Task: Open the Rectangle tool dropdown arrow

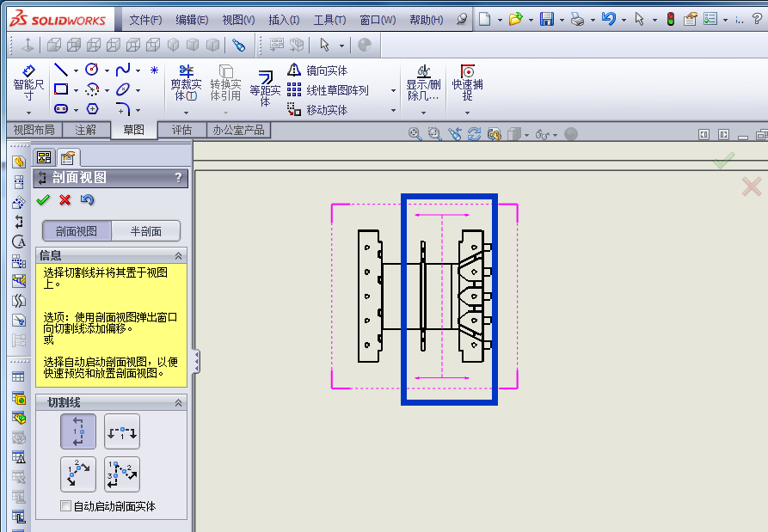Action: coord(76,90)
